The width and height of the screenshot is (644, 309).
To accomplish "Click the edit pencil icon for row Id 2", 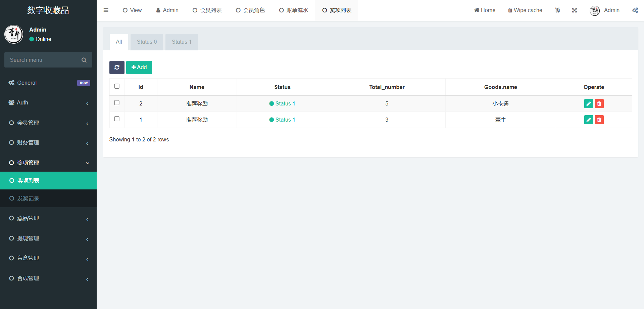I will pos(588,104).
